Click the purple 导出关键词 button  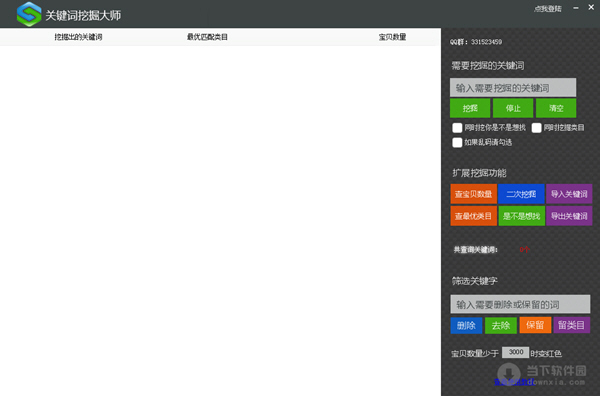pyautogui.click(x=569, y=216)
